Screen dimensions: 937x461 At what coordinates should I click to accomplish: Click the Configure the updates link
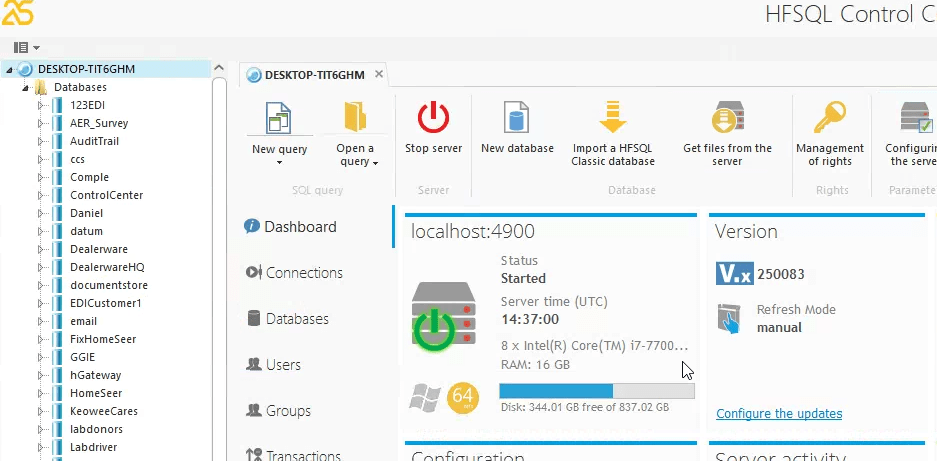coord(779,414)
